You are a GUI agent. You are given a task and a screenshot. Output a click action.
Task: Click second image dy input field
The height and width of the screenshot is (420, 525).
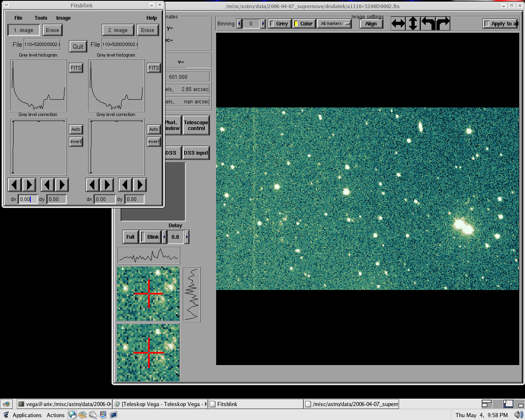135,199
